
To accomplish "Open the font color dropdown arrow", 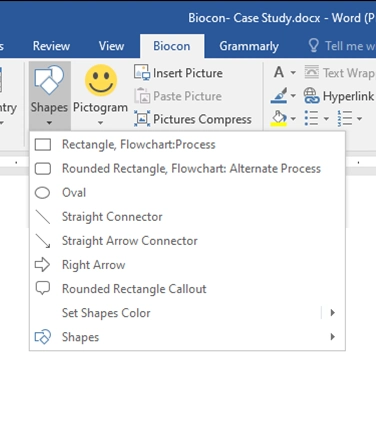I will (x=293, y=72).
